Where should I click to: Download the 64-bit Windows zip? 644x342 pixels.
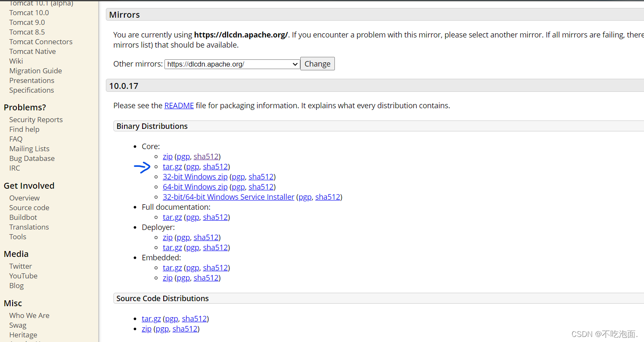coord(195,187)
